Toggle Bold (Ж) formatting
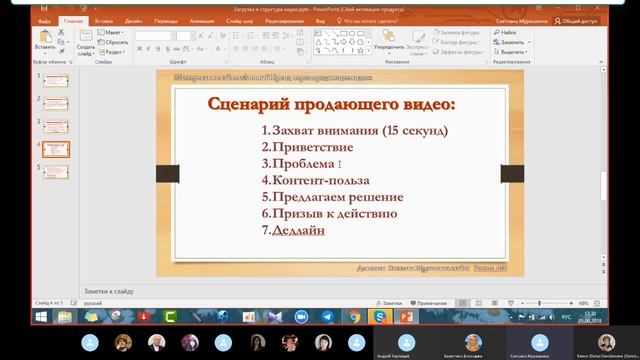 coord(140,49)
